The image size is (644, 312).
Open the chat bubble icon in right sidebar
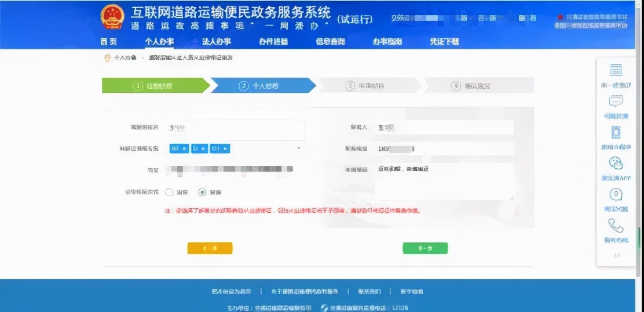point(616,101)
